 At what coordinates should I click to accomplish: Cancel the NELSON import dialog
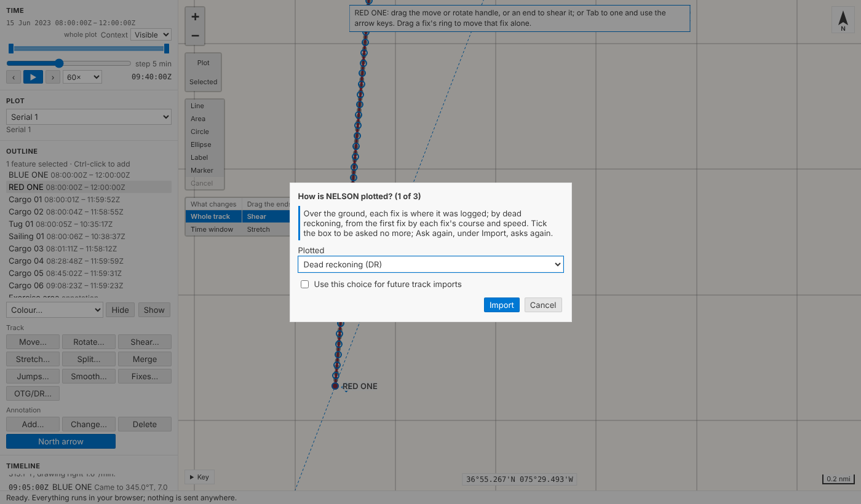pos(543,305)
